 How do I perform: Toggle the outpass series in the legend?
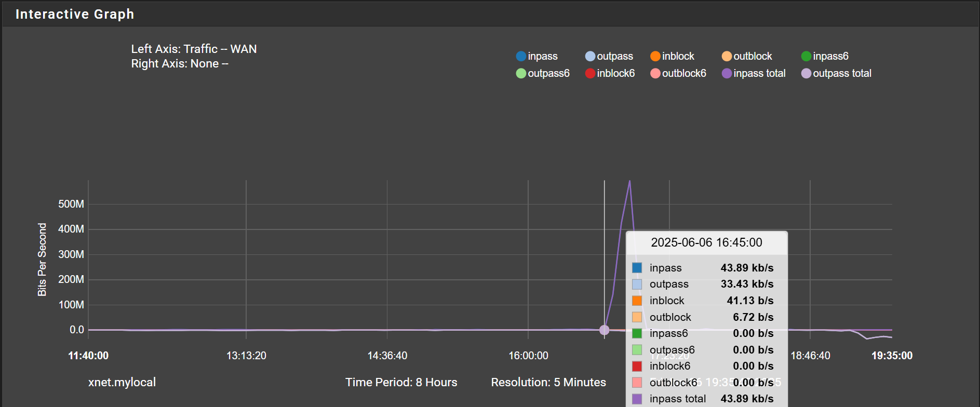(x=609, y=56)
